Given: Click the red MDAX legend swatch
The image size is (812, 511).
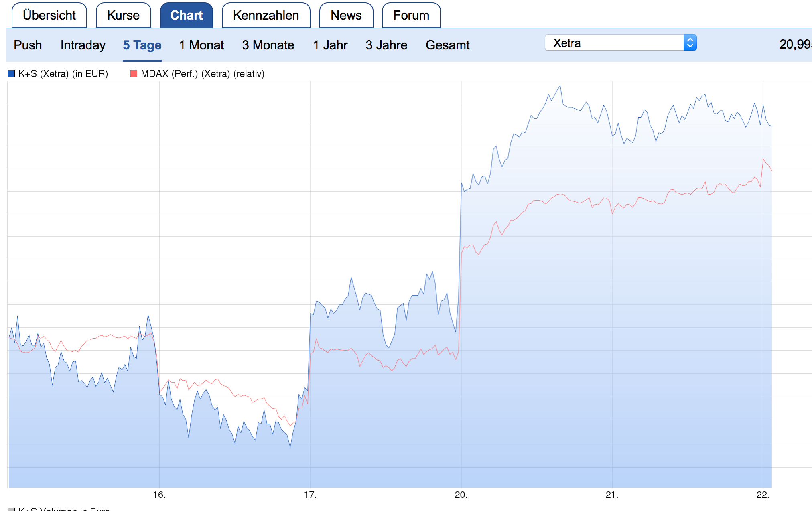Looking at the screenshot, I should [x=134, y=73].
